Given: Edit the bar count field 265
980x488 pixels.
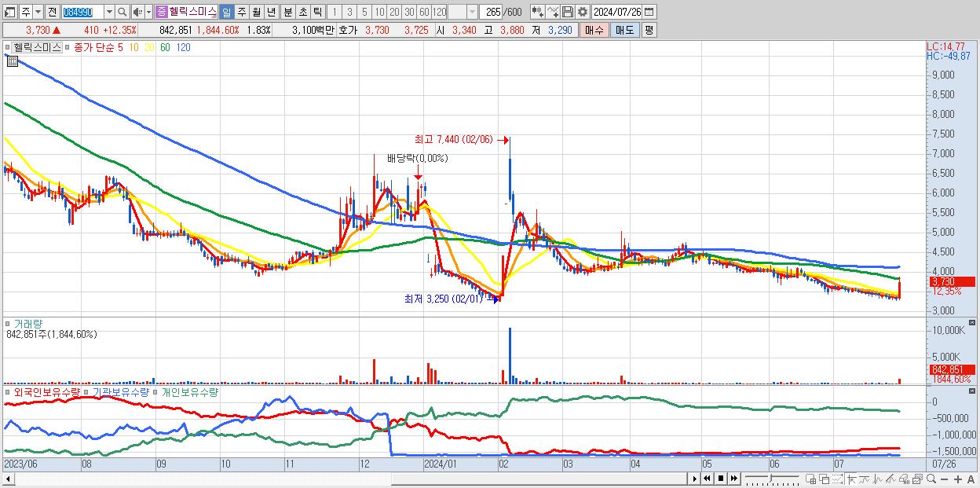Looking at the screenshot, I should point(492,12).
